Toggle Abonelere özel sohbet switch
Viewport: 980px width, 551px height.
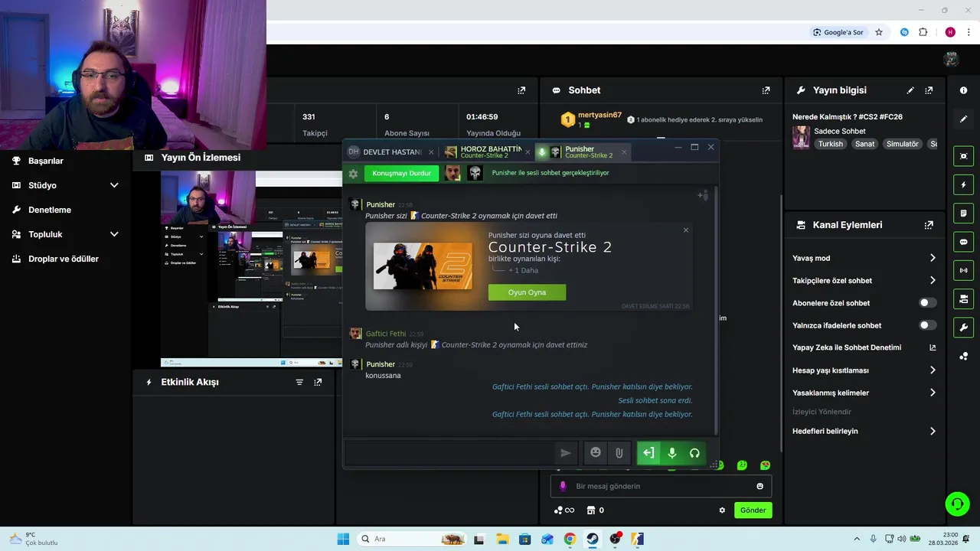tap(927, 303)
